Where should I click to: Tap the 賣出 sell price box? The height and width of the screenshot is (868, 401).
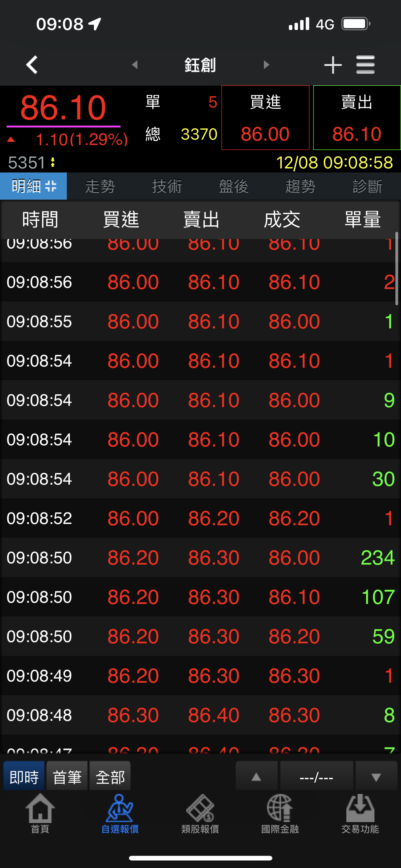357,117
